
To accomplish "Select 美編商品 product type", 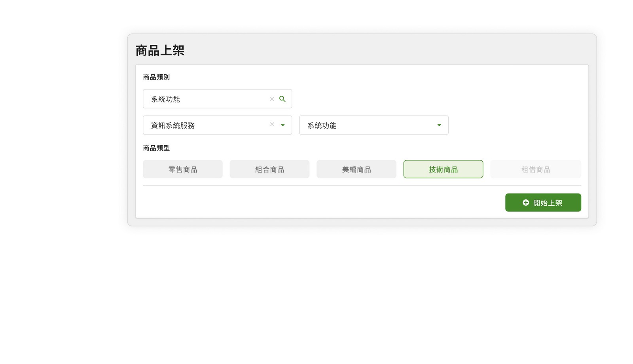I will (x=356, y=169).
